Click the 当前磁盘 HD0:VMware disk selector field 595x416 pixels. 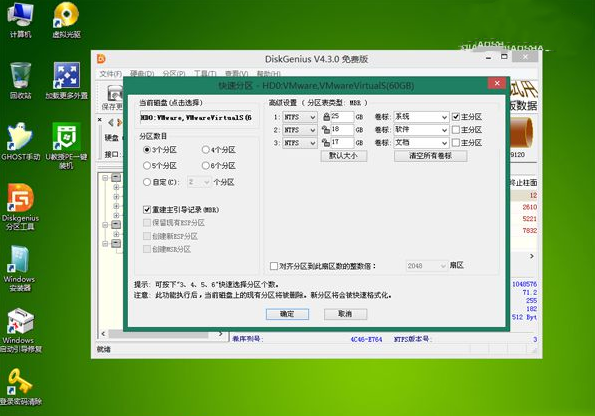click(x=196, y=118)
